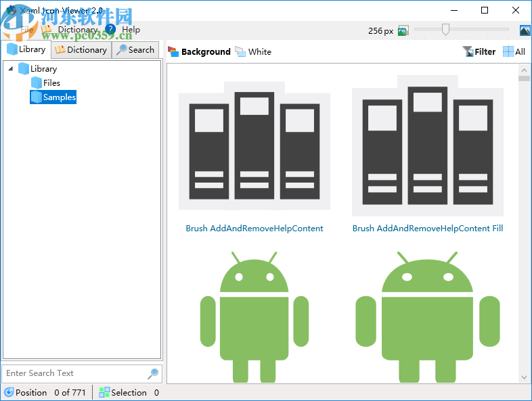The height and width of the screenshot is (401, 532).
Task: Open the Help menu
Action: point(131,30)
